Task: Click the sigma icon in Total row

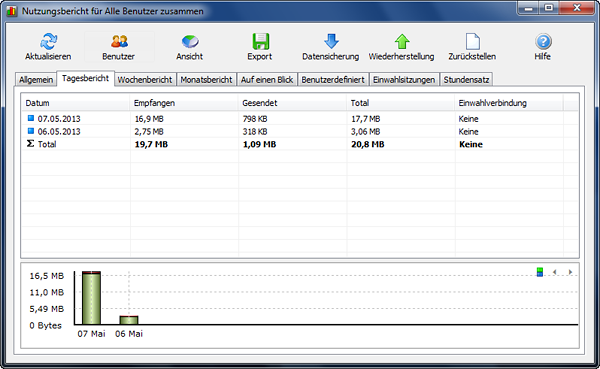Action: 31,144
